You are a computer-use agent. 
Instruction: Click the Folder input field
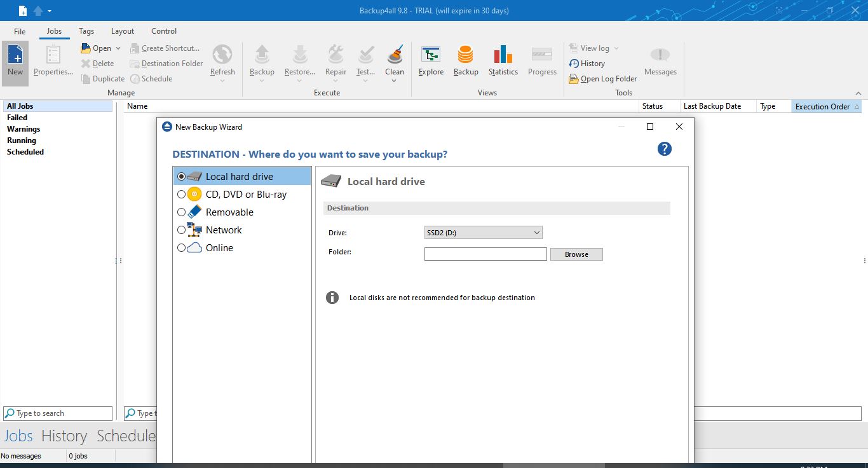point(485,254)
